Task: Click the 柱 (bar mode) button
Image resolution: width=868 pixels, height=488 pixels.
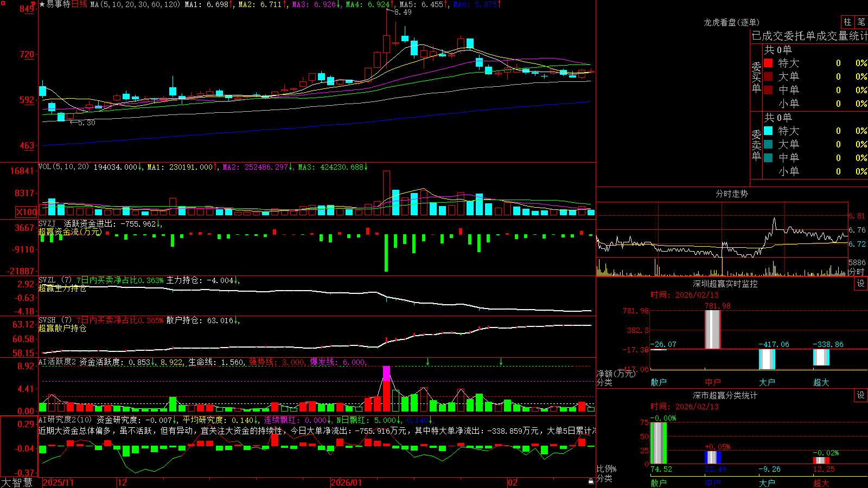Action: click(x=847, y=22)
